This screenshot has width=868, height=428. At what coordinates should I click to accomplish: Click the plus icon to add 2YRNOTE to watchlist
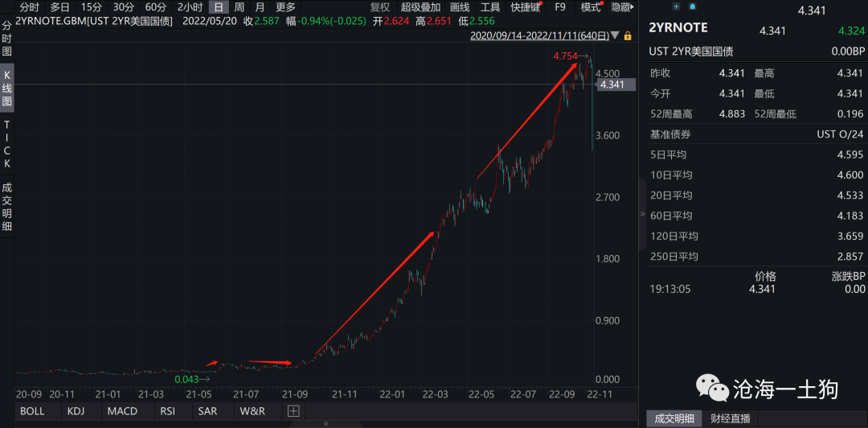[676, 6]
